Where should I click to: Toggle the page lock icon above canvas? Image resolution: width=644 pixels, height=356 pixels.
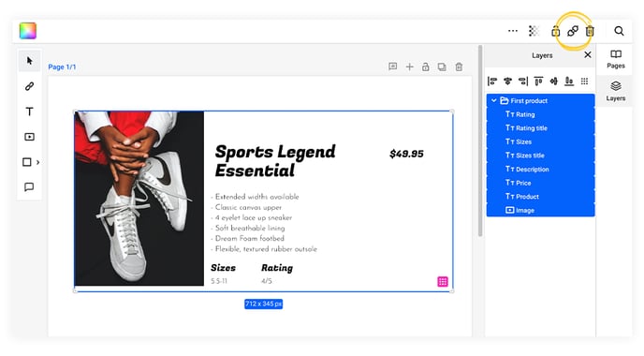tap(426, 67)
